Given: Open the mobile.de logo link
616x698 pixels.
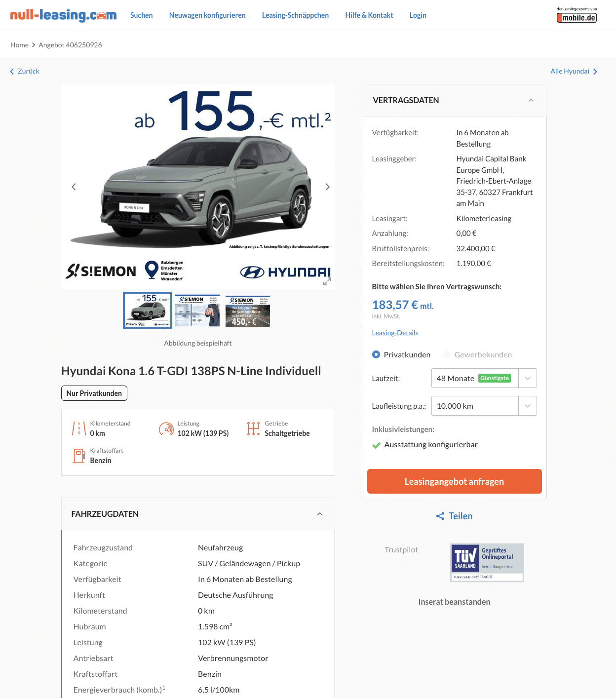Looking at the screenshot, I should (577, 15).
